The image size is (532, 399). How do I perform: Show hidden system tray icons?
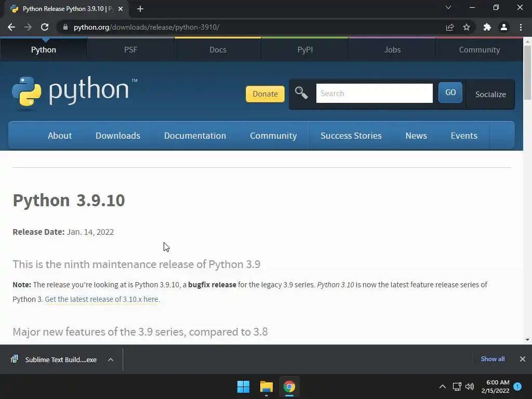click(x=443, y=387)
